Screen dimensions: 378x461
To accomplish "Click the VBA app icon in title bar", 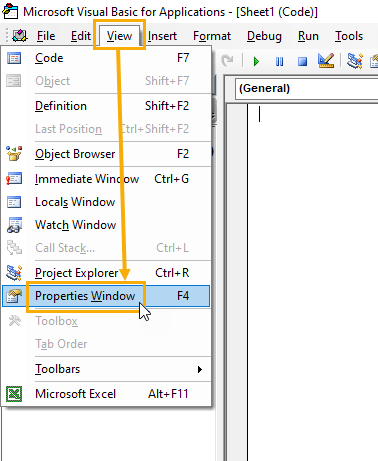I will (x=10, y=11).
